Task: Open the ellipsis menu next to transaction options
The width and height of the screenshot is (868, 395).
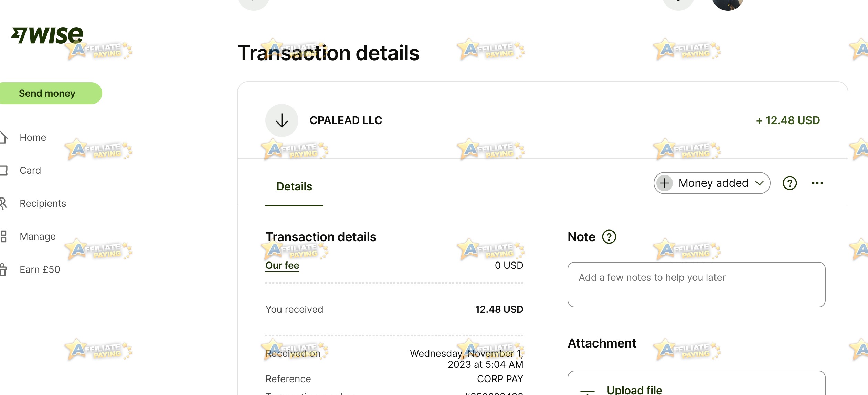Action: [x=817, y=183]
